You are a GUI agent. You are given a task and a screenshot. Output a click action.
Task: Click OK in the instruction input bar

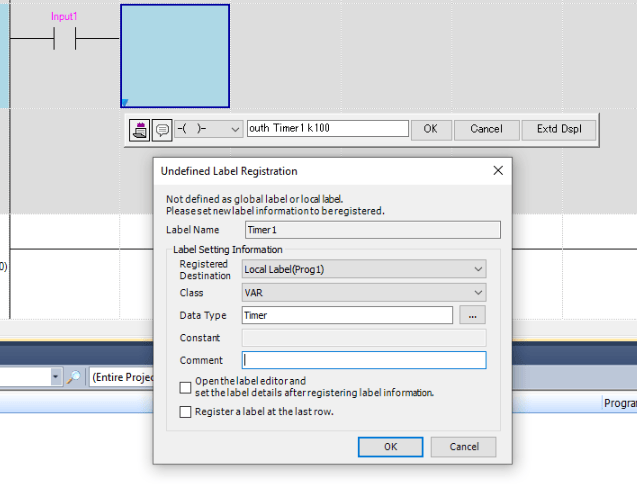point(431,129)
